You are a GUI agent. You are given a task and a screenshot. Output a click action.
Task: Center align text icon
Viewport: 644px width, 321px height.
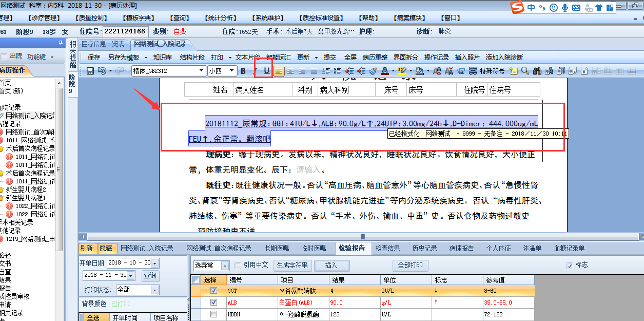tap(290, 71)
